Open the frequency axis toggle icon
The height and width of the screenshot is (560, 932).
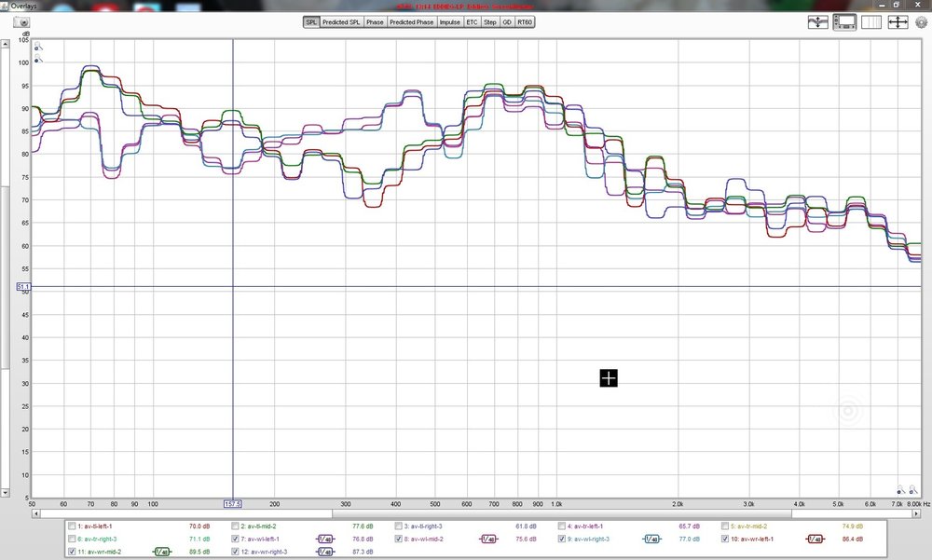[x=871, y=22]
